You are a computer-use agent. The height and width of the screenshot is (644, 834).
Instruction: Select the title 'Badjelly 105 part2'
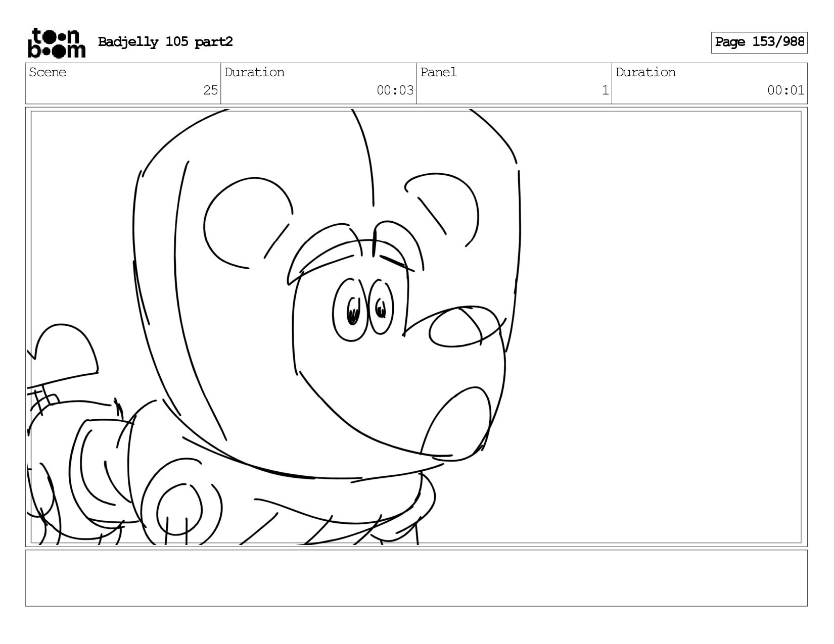tap(165, 42)
